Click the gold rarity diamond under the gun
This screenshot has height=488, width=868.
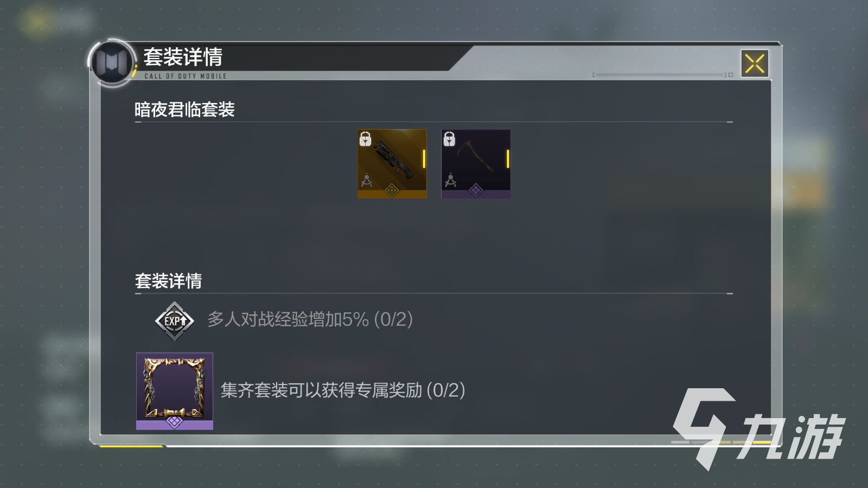392,190
